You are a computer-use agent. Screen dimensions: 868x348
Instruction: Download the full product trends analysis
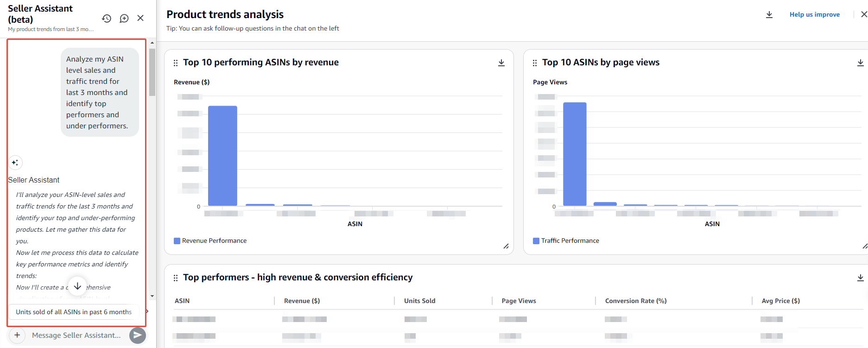pos(769,15)
